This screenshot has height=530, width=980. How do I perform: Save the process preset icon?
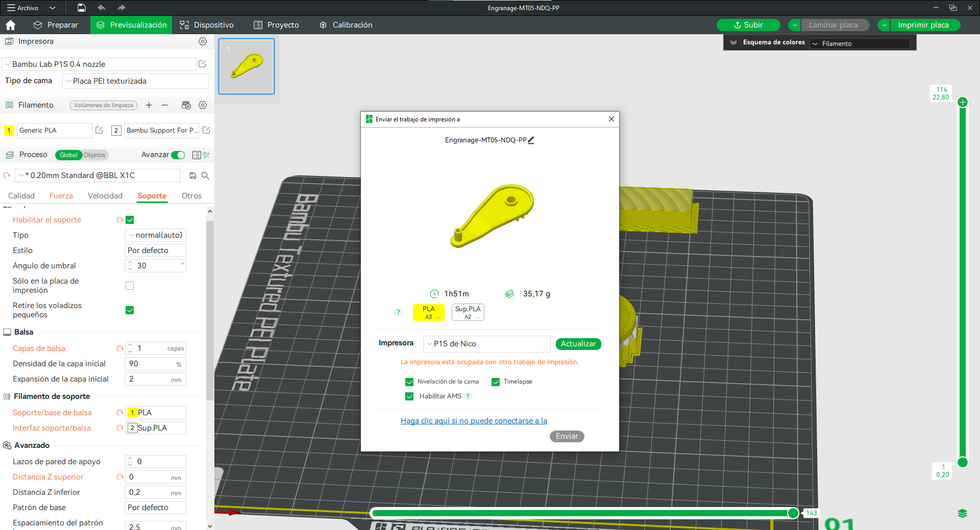coord(193,175)
